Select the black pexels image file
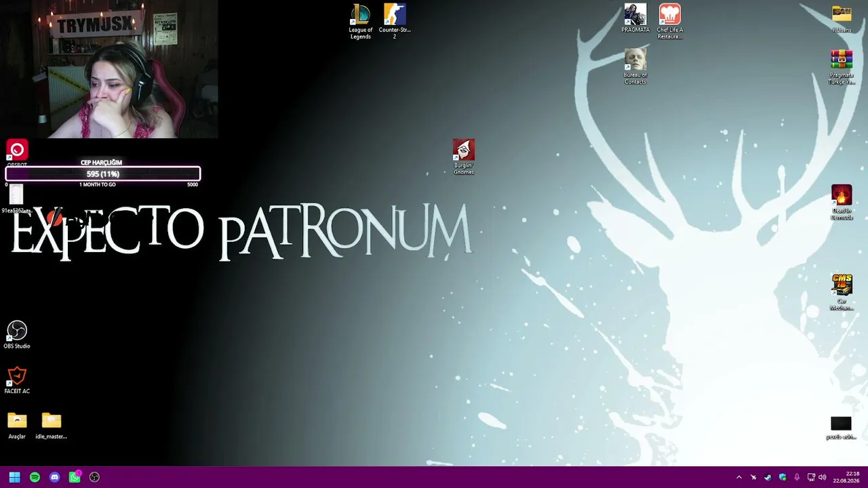 [841, 428]
